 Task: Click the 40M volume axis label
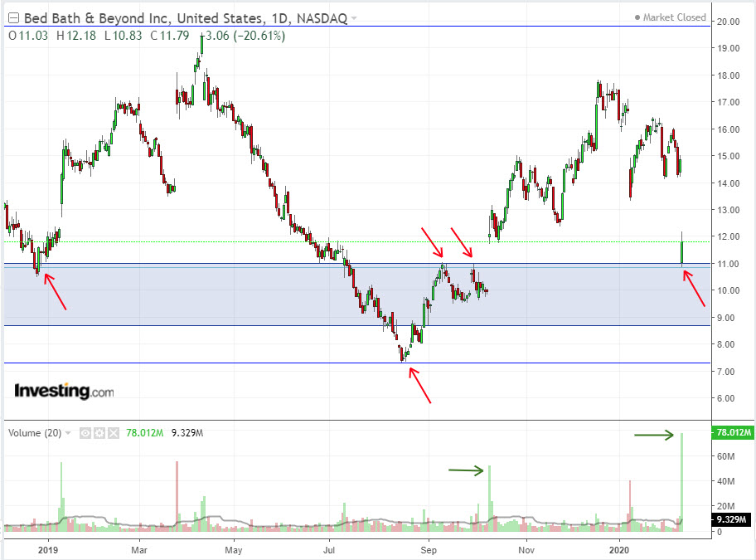[x=726, y=481]
